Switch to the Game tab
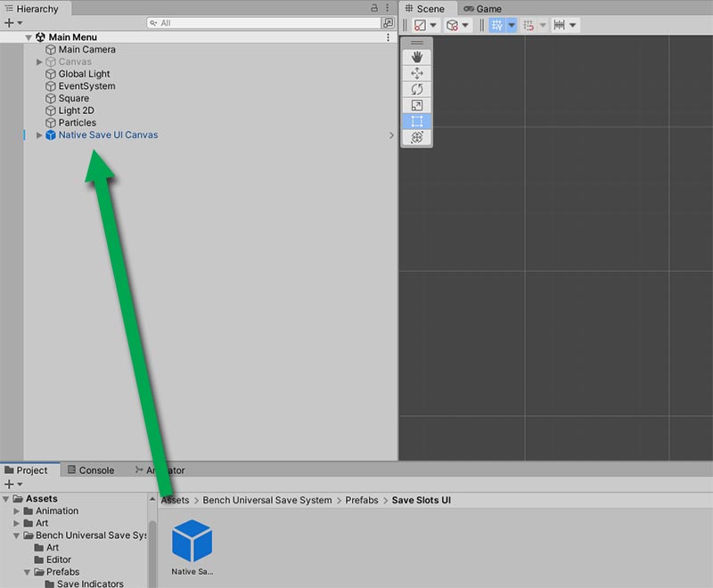The width and height of the screenshot is (713, 588). coord(482,9)
